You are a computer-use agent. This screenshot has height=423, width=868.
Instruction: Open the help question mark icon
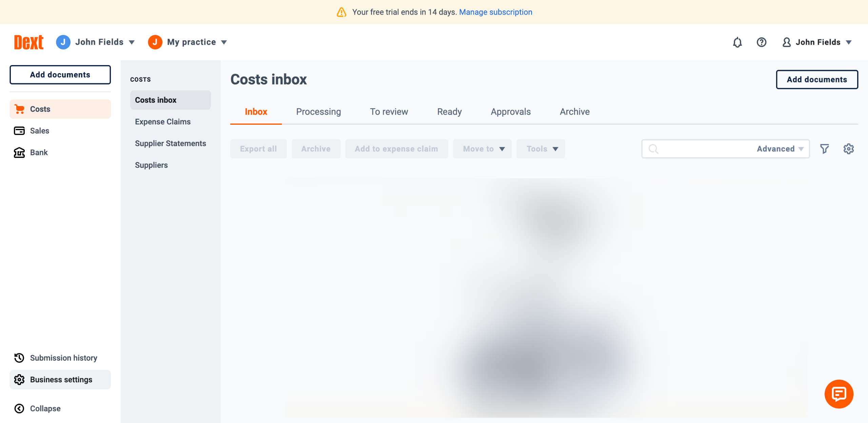tap(762, 42)
